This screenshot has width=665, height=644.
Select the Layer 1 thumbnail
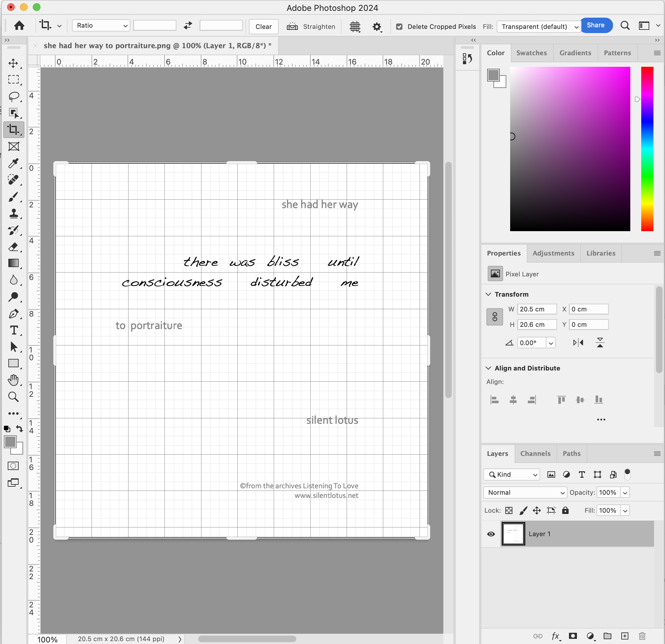coord(513,534)
